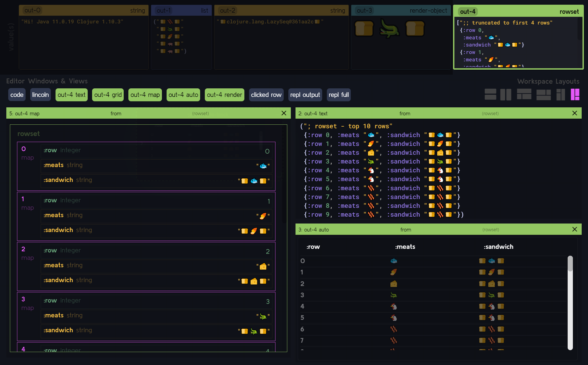Screen dimensions: 588x365
Task: Select the vertical split workspace layout icon
Action: click(504, 94)
